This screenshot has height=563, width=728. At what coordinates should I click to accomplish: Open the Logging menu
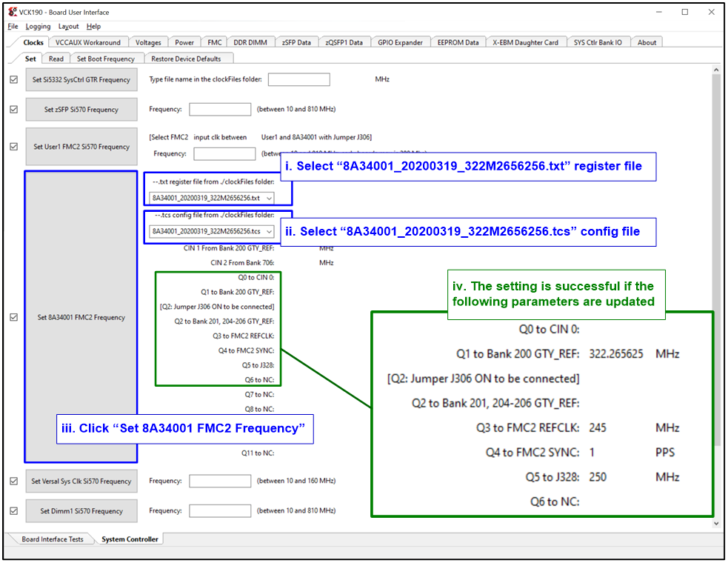[x=38, y=27]
